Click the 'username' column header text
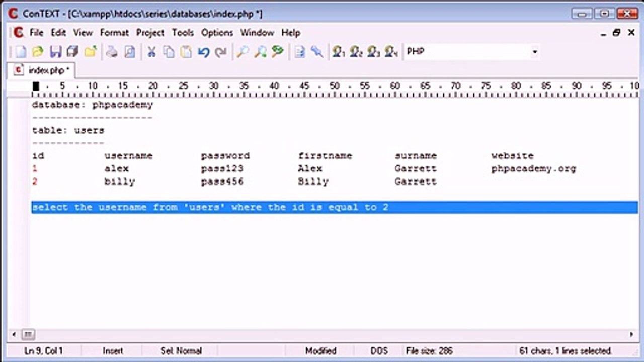The image size is (644, 362). pyautogui.click(x=128, y=156)
